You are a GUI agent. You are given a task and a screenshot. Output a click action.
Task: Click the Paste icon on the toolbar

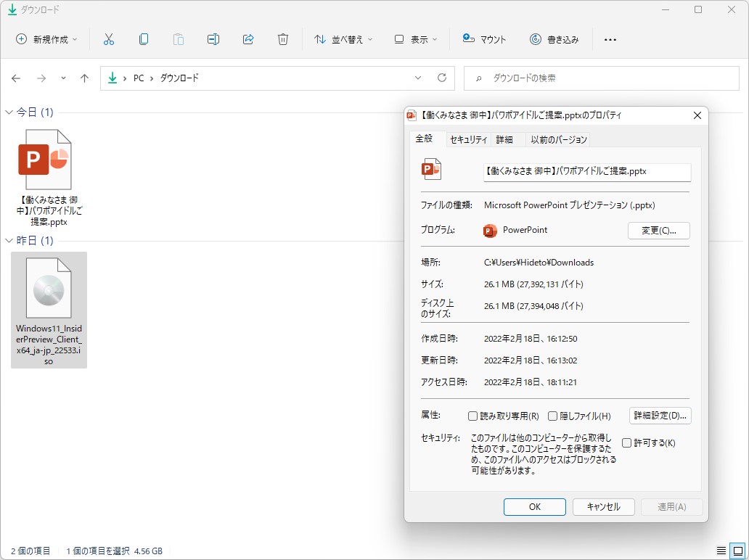point(179,39)
